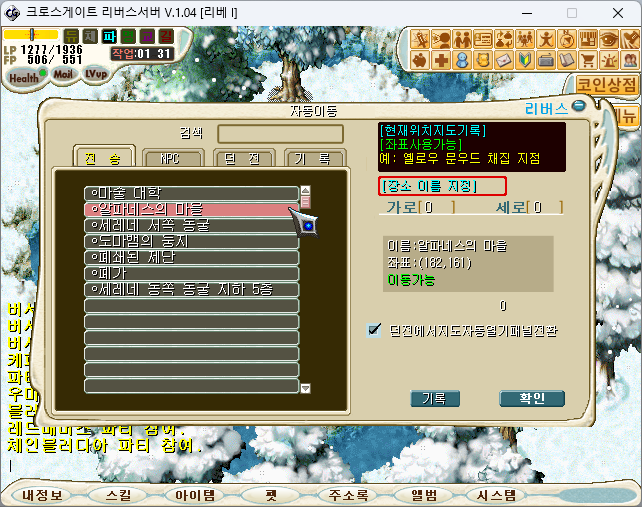
Task: Click the scroll down arrow of location list
Action: pos(305,388)
